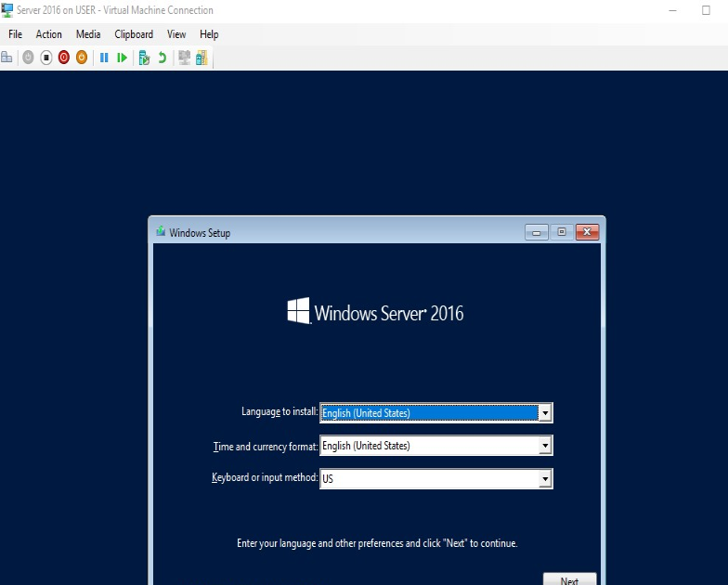
Task: Click the 'Time and currency format:' label
Action: coord(266,447)
